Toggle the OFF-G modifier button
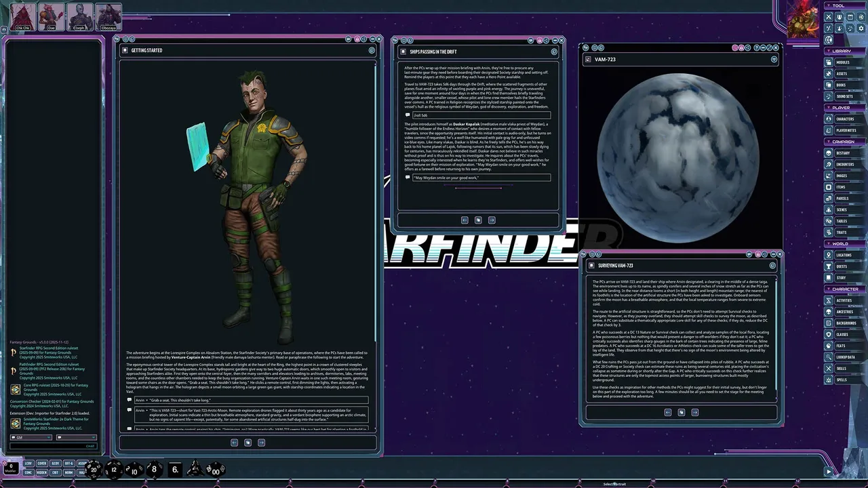 [x=69, y=463]
